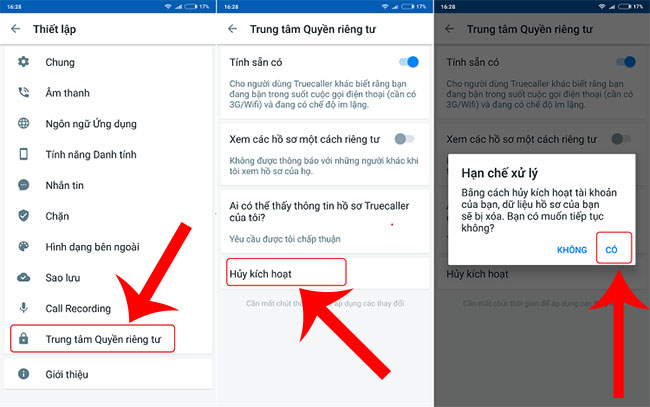Tap dimmed Hủy kích hoạt on right screen
650x407 pixels.
[477, 274]
